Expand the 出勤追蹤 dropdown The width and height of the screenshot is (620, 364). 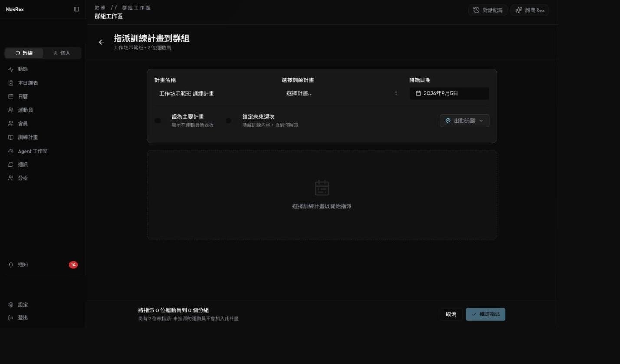click(465, 121)
